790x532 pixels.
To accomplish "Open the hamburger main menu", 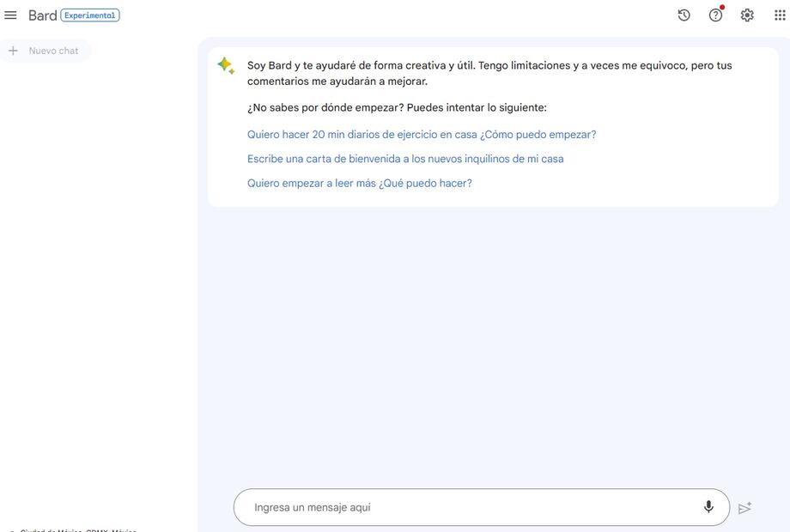I will 10,15.
